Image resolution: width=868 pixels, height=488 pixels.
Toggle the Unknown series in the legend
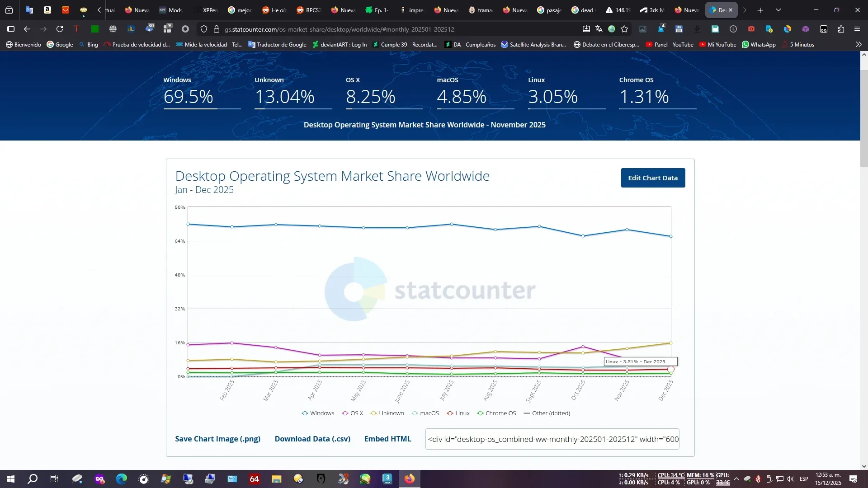coord(387,413)
